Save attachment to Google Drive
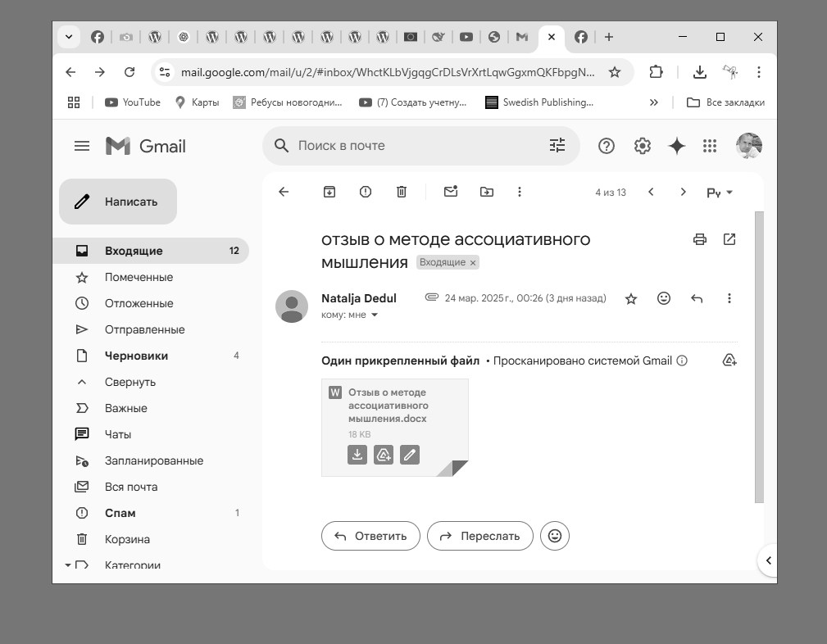Image resolution: width=827 pixels, height=644 pixels. tap(383, 455)
